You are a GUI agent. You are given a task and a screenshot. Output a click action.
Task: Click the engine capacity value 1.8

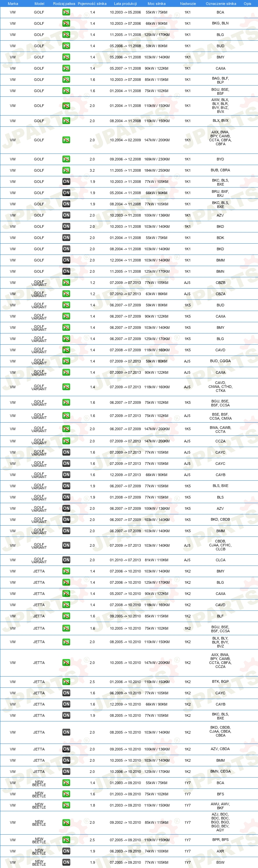tap(92, 805)
